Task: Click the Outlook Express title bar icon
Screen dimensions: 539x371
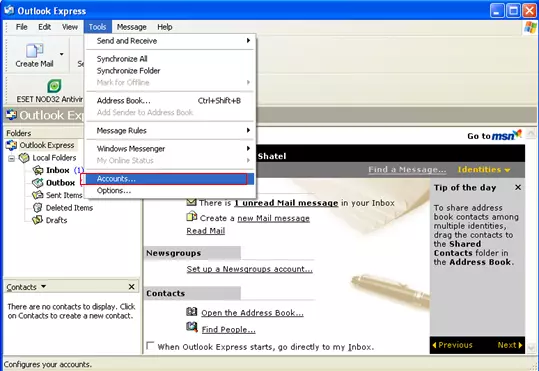Action: click(x=9, y=10)
